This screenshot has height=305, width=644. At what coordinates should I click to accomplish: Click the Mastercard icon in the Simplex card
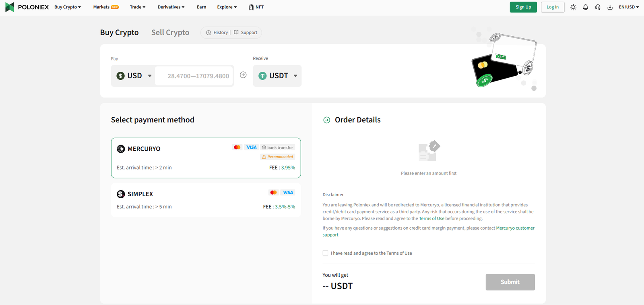[273, 193]
